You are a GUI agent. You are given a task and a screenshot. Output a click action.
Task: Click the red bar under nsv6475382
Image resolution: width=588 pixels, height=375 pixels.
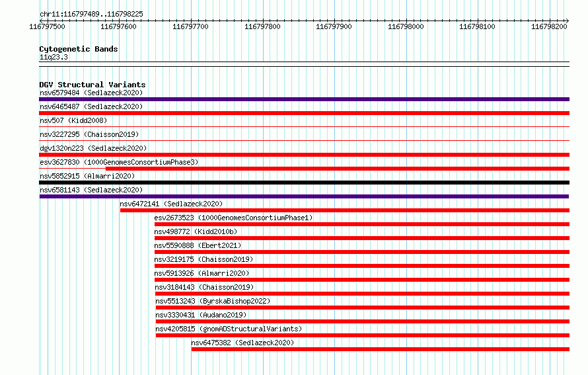[x=381, y=349]
